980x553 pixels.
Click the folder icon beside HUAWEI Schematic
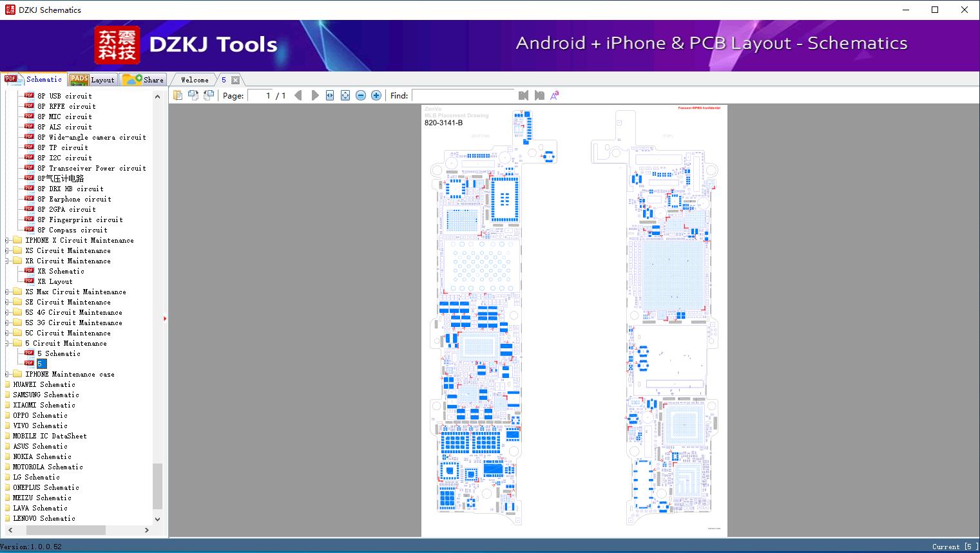click(7, 384)
